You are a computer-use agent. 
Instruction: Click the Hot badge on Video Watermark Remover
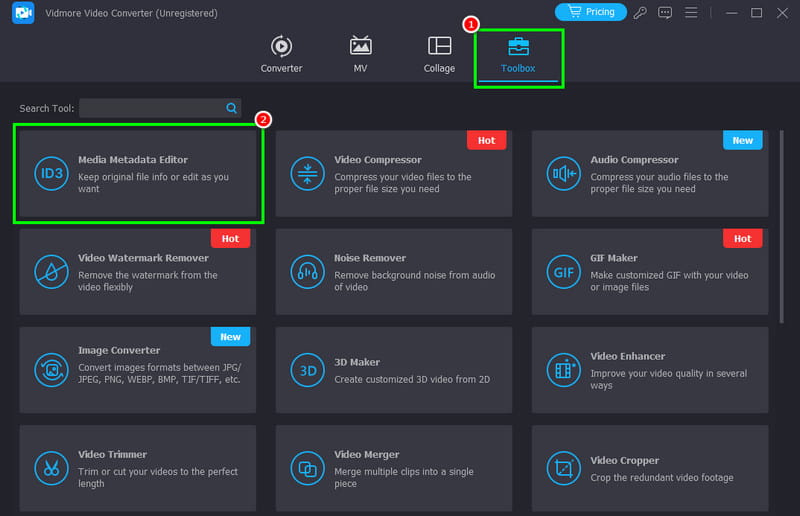click(x=230, y=238)
